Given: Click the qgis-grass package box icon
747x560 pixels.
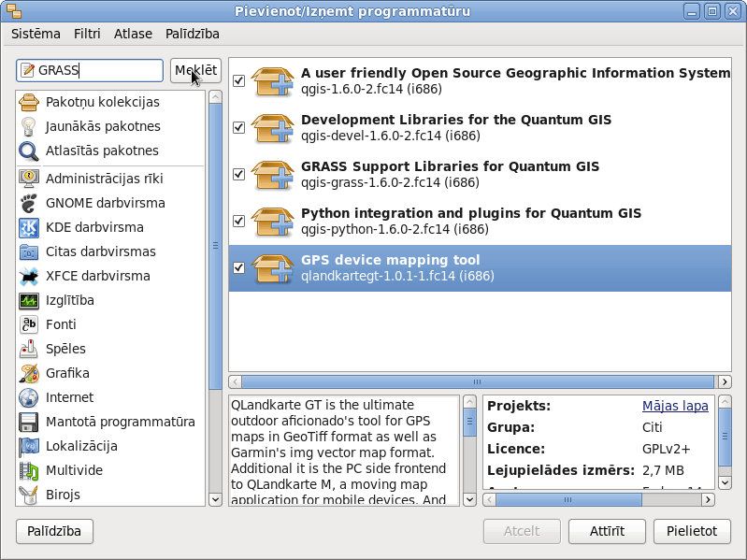Looking at the screenshot, I should (x=272, y=174).
